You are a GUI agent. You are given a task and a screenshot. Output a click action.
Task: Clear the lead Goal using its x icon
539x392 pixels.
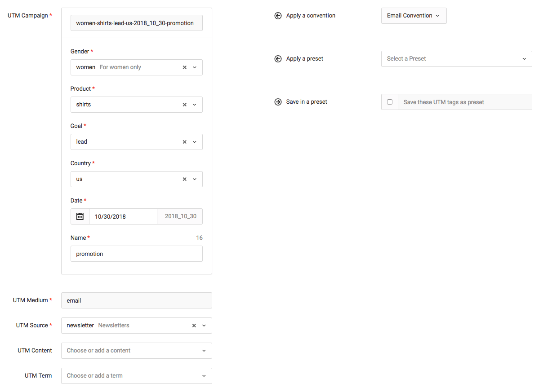pos(184,141)
